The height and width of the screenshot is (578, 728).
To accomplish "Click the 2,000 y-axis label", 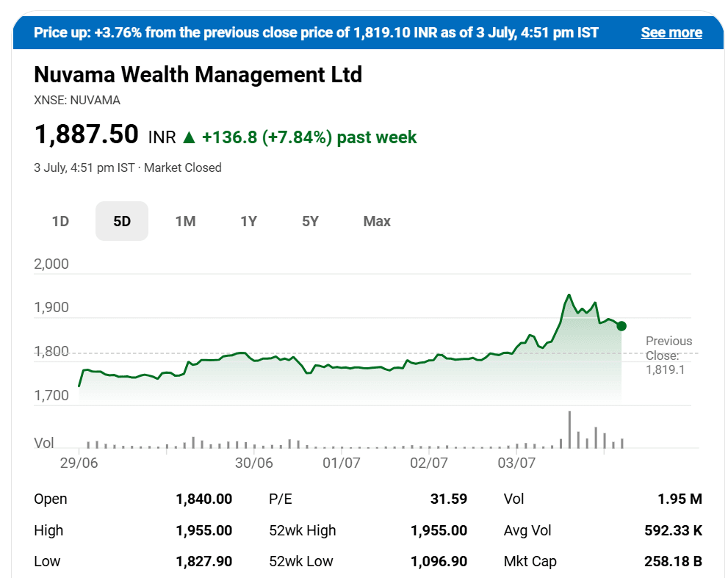I will click(x=51, y=264).
